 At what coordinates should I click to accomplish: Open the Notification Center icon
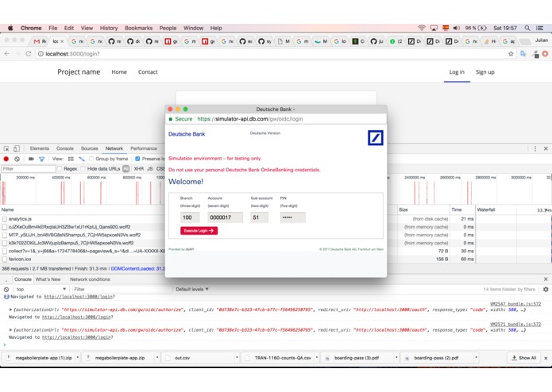pos(539,28)
